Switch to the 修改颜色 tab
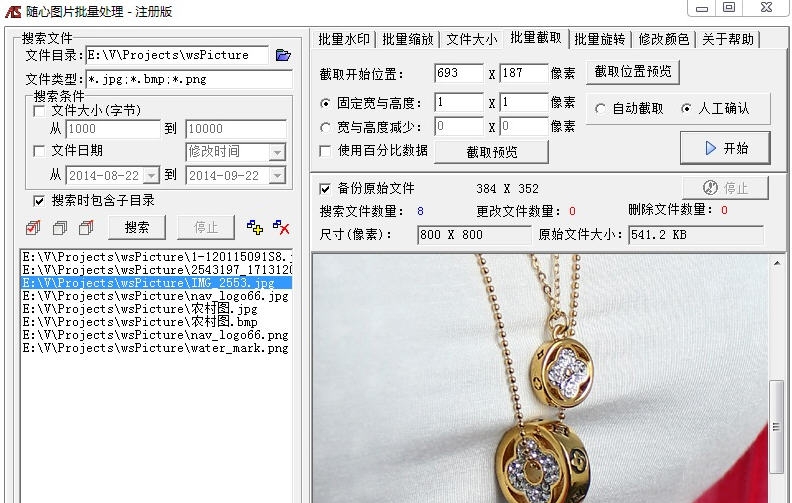Screen dimensions: 792x503 coord(664,39)
